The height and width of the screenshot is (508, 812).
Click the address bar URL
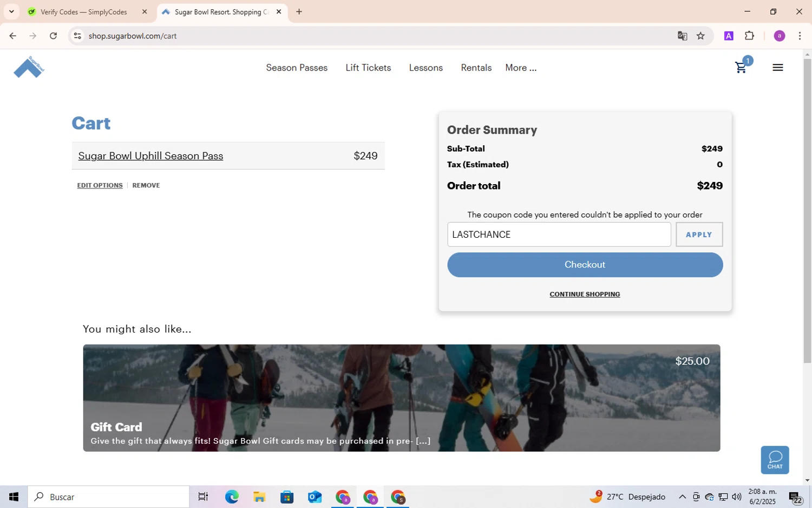click(133, 36)
